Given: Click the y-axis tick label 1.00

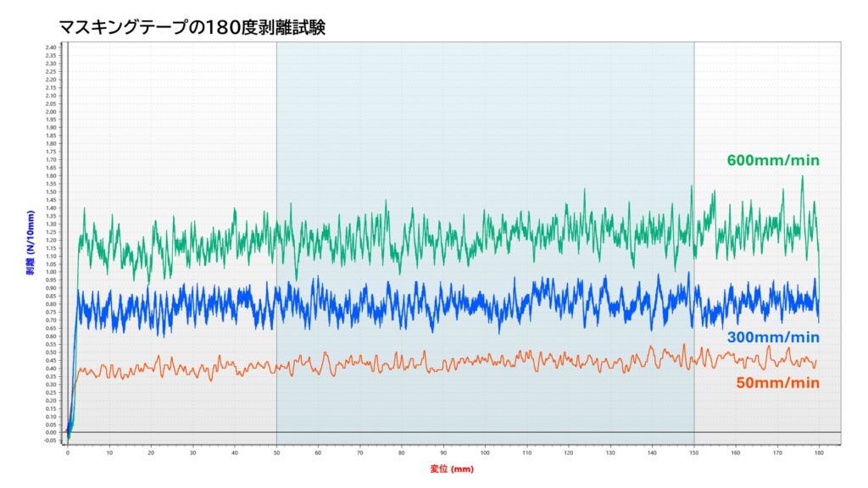Looking at the screenshot, I should tap(51, 272).
